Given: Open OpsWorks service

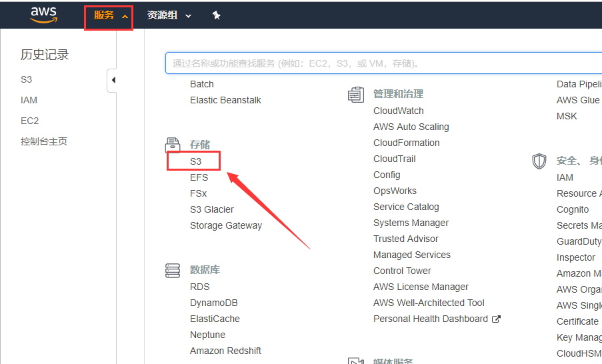Looking at the screenshot, I should (x=395, y=191).
